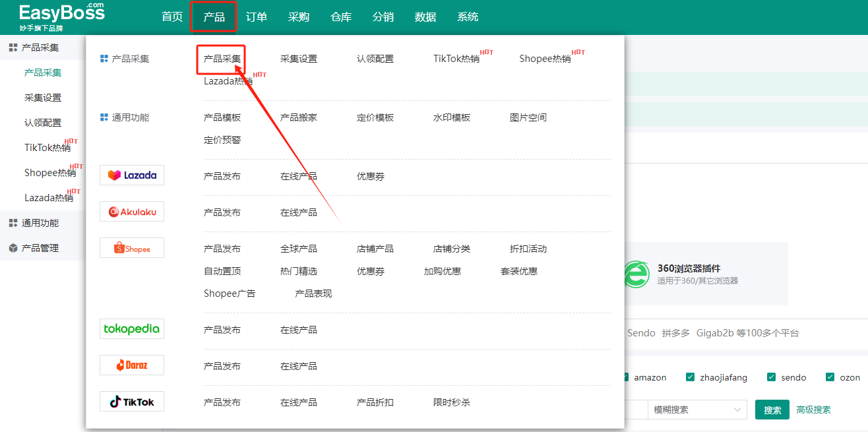Open 在线产品 in the Akulaku row
This screenshot has height=432, width=868.
[299, 212]
